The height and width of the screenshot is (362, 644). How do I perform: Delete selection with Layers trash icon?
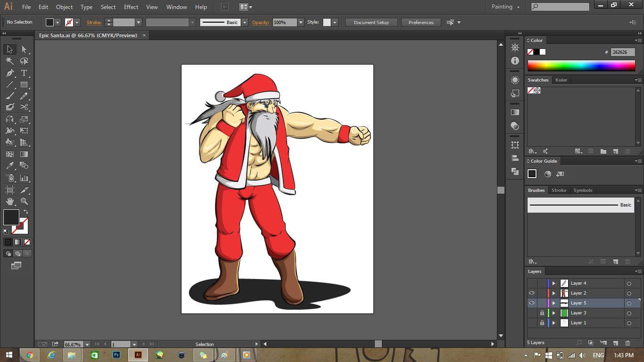627,343
